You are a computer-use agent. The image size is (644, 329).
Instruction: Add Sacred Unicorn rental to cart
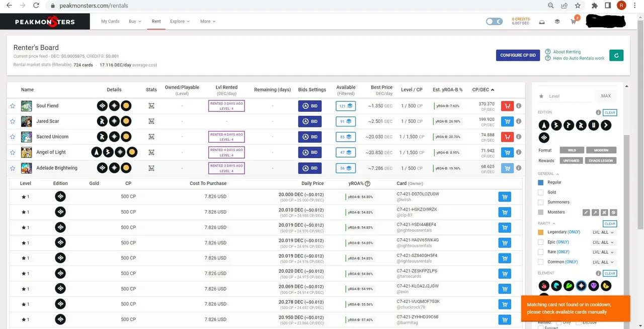pos(507,137)
